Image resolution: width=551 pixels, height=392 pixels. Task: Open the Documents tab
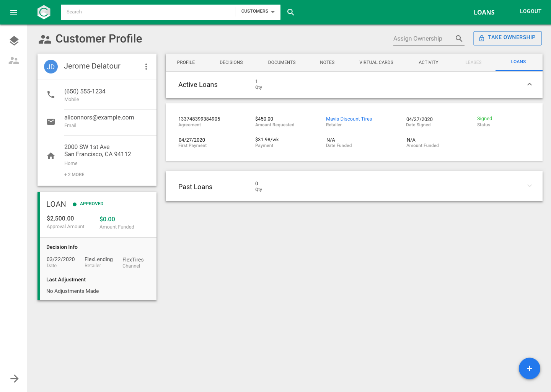coord(282,62)
